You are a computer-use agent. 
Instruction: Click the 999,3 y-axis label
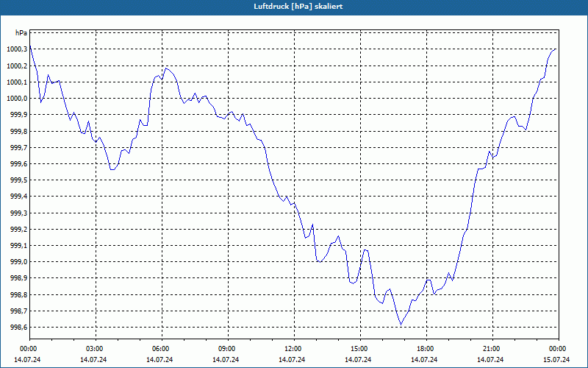click(18, 213)
